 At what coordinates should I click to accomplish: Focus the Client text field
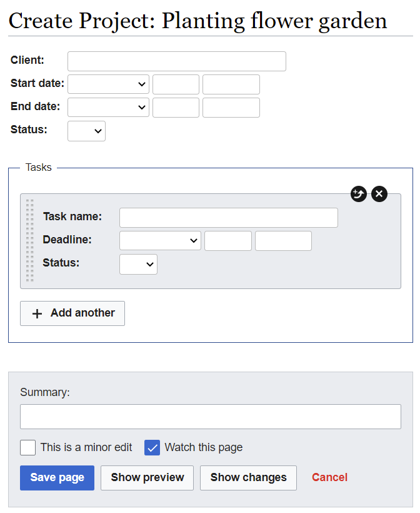[x=176, y=61]
